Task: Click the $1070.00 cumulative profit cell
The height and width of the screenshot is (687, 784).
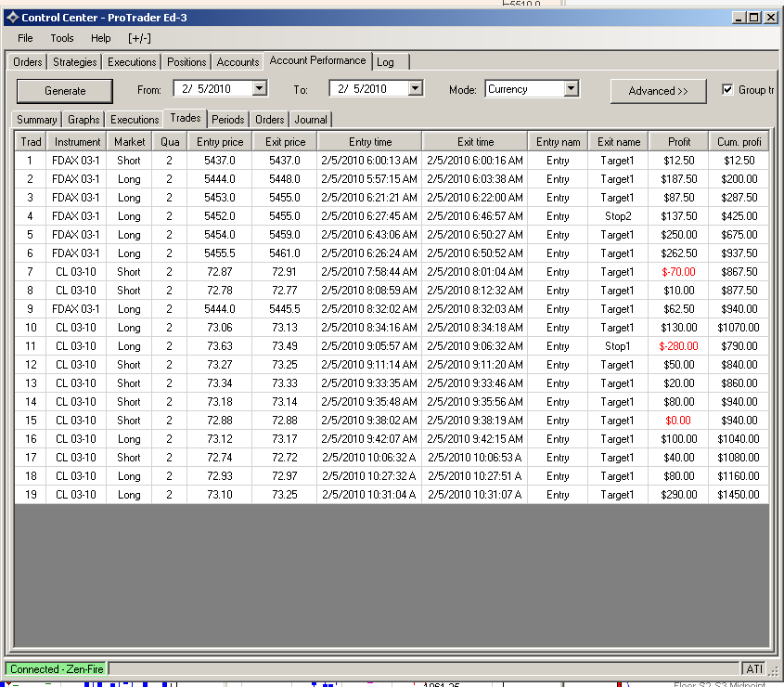Action: [x=739, y=327]
